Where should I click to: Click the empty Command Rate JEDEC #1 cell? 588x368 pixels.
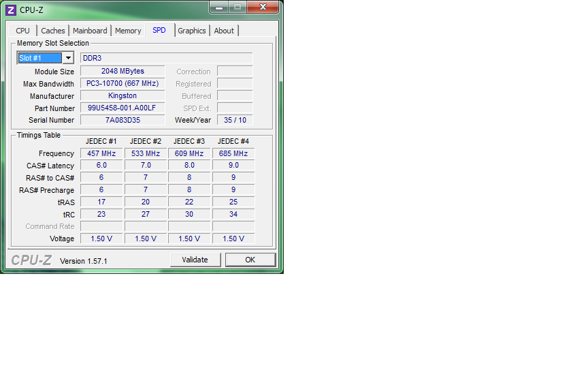tap(101, 226)
